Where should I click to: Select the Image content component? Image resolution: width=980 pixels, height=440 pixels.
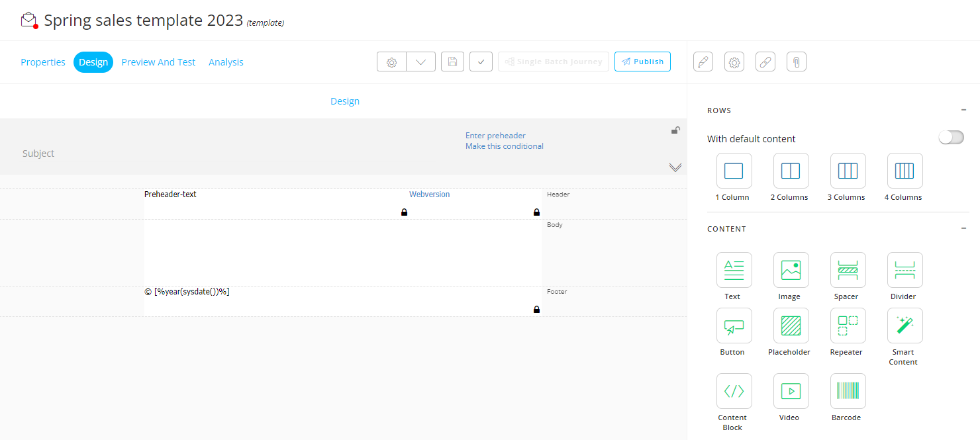click(x=791, y=270)
